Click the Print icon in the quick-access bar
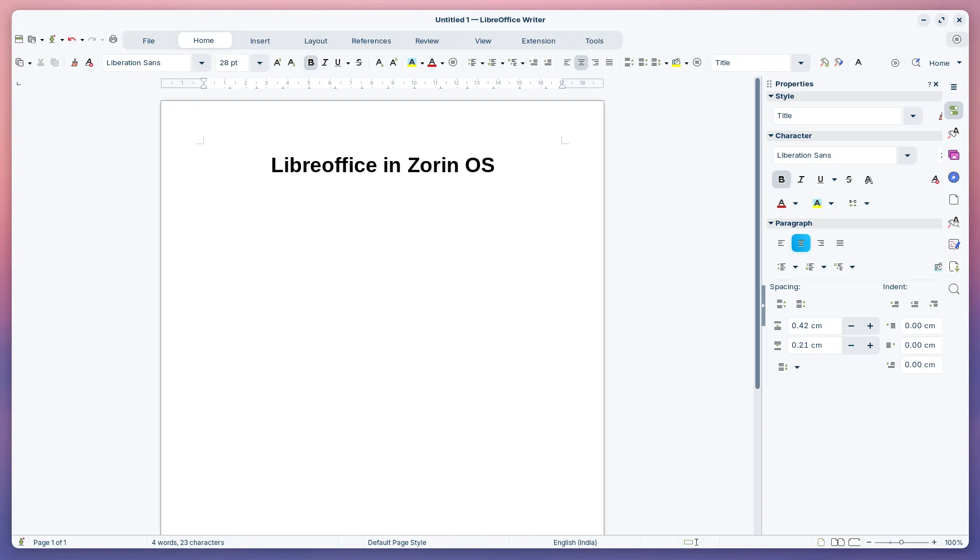980x560 pixels. pyautogui.click(x=113, y=39)
